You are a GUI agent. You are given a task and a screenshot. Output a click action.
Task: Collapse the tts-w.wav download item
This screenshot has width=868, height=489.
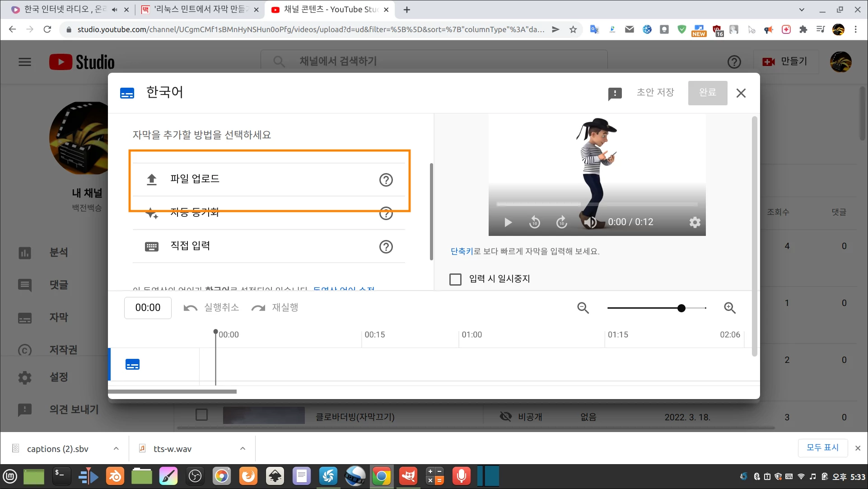tap(243, 448)
